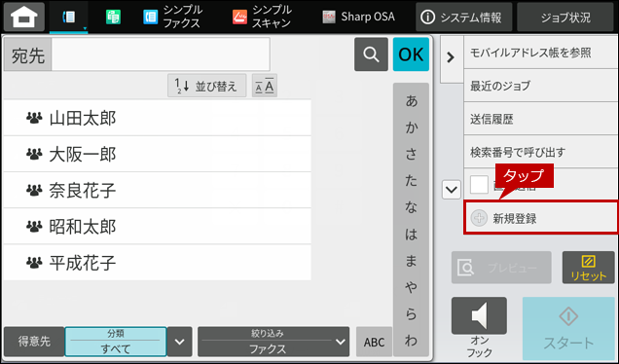Screen dimensions: 619x364
Task: Launch Sharp OSA
Action: click(358, 17)
